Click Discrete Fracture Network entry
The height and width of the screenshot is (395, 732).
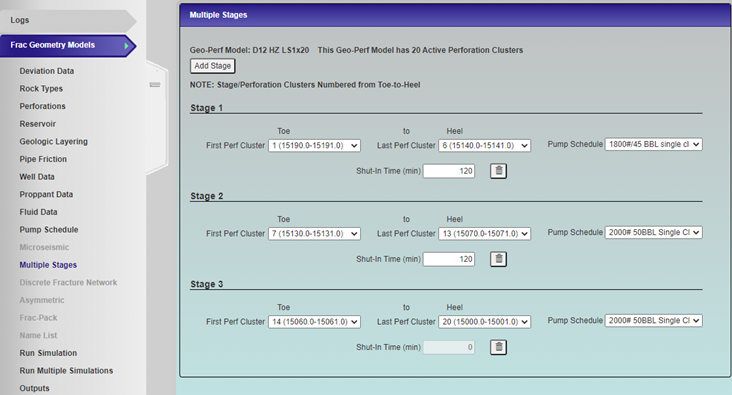pyautogui.click(x=68, y=282)
